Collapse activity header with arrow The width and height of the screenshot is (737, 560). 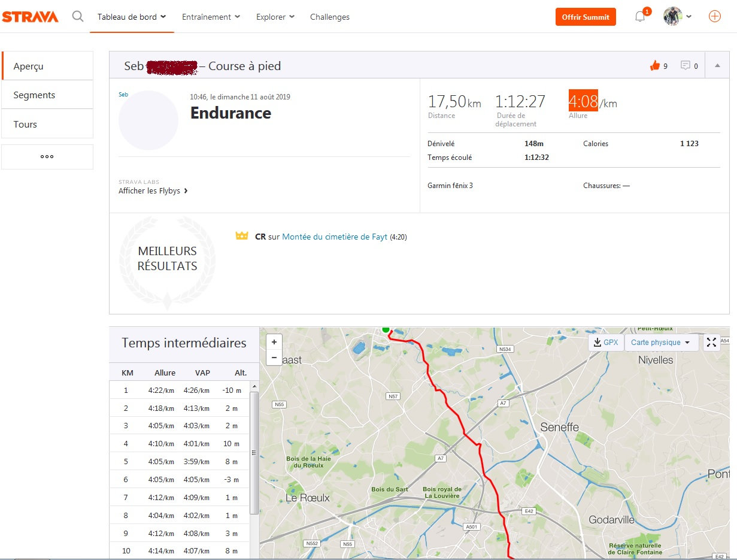718,66
